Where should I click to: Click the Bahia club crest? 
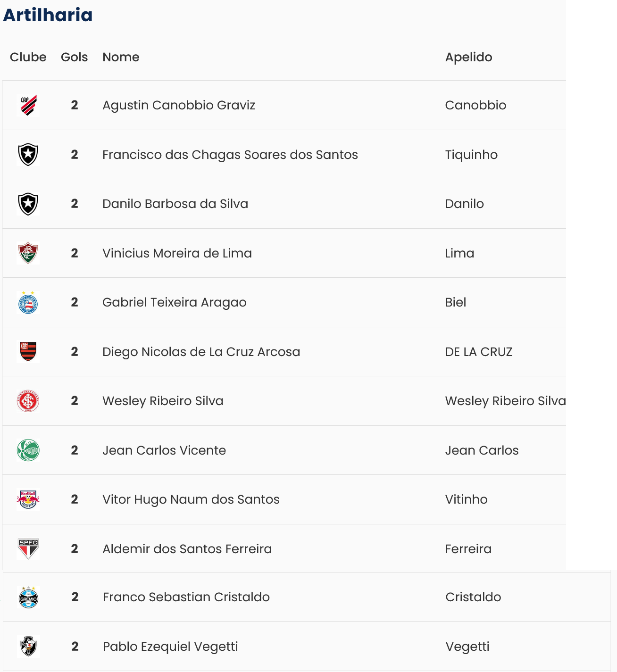28,303
